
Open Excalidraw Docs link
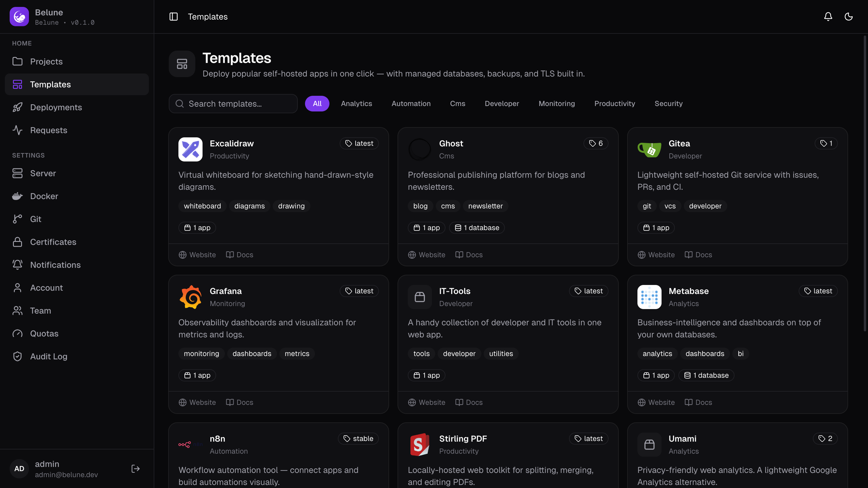[240, 255]
